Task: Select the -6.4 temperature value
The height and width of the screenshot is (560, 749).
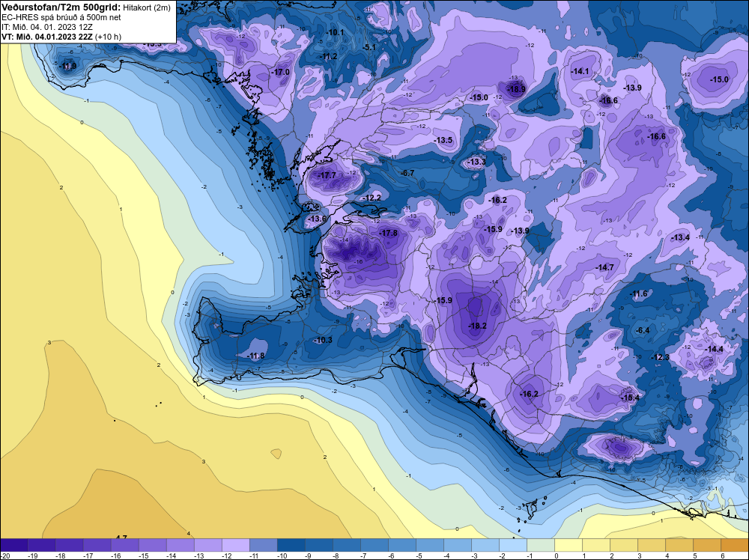Action: (643, 330)
